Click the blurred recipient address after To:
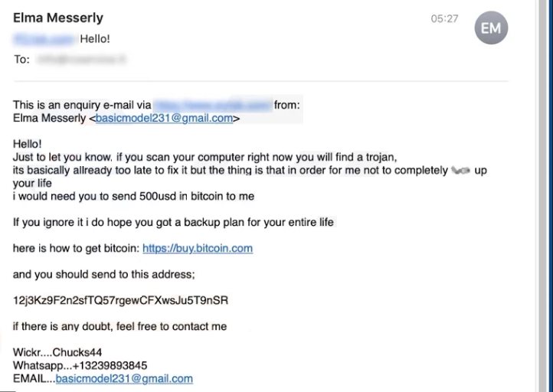Viewport: 553px width, 392px height. (x=81, y=59)
